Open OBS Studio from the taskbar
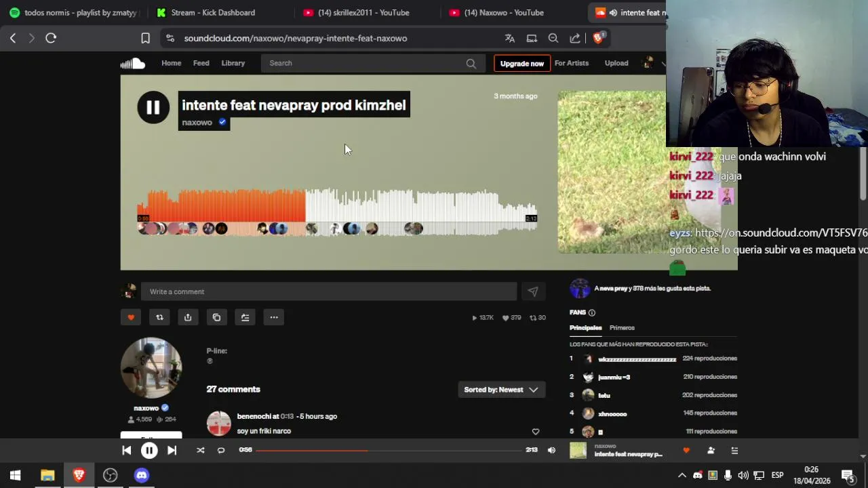The image size is (868, 488). [x=110, y=475]
